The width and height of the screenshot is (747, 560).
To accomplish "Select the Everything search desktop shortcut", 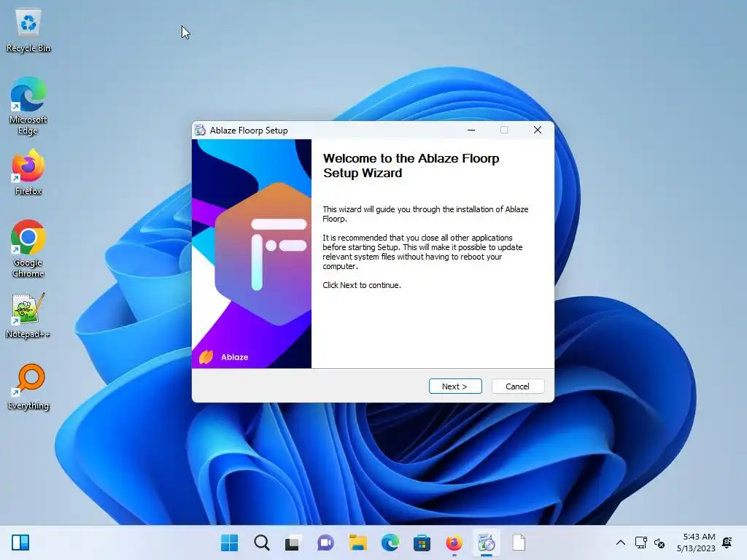I will [28, 386].
